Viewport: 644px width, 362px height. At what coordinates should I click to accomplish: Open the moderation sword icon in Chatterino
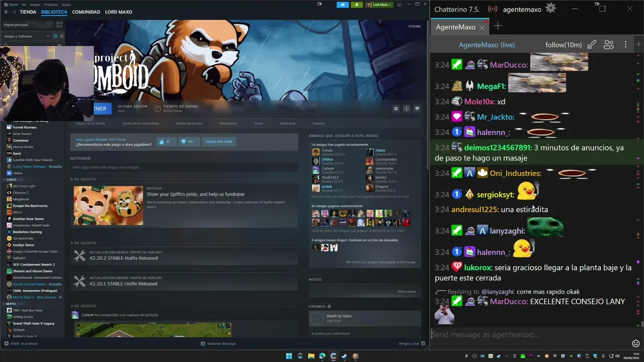pos(592,45)
